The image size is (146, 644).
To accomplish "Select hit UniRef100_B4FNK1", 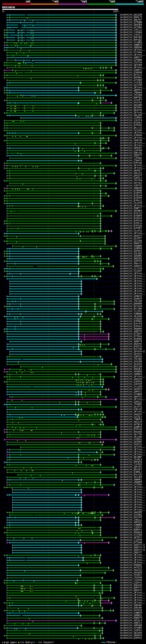I will click(x=131, y=77).
